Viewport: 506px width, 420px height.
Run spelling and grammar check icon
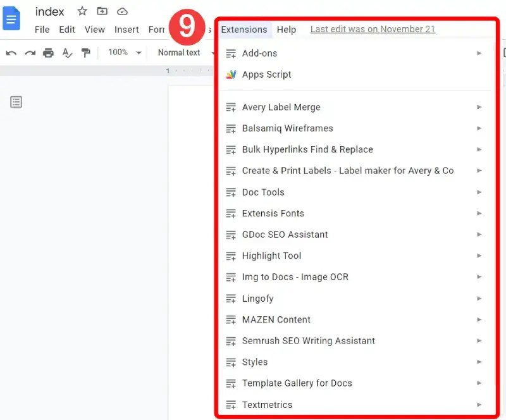pos(67,53)
